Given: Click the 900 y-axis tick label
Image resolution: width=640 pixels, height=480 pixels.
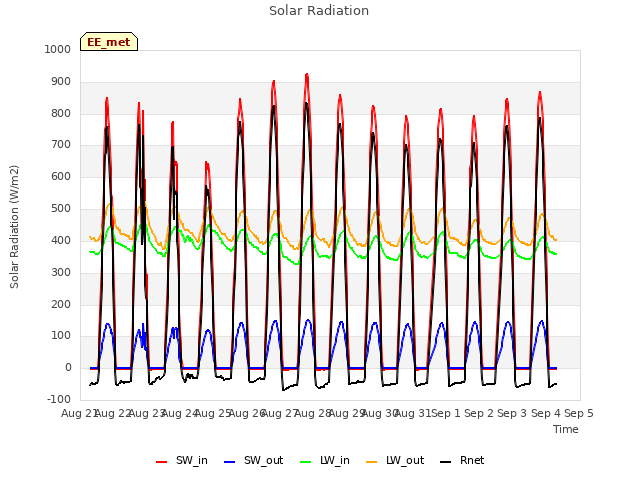Looking at the screenshot, I should 61,82.
